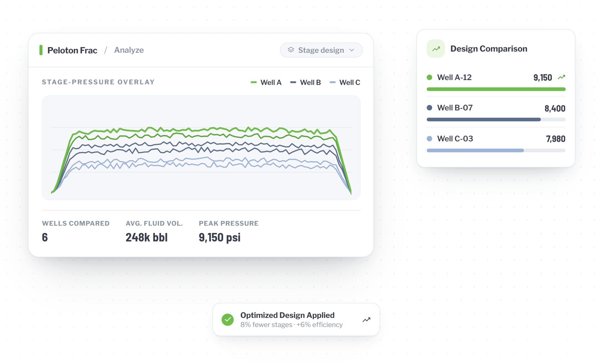
Task: Select the Analyze breadcrumb item
Action: [129, 50]
